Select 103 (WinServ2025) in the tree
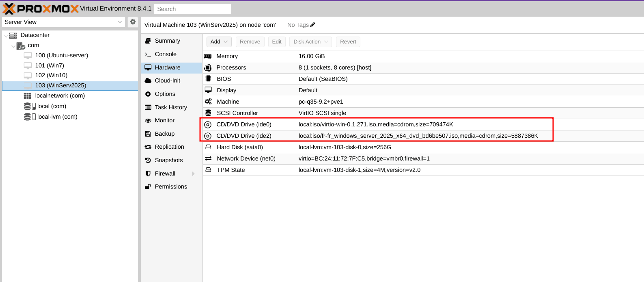 pyautogui.click(x=70, y=85)
